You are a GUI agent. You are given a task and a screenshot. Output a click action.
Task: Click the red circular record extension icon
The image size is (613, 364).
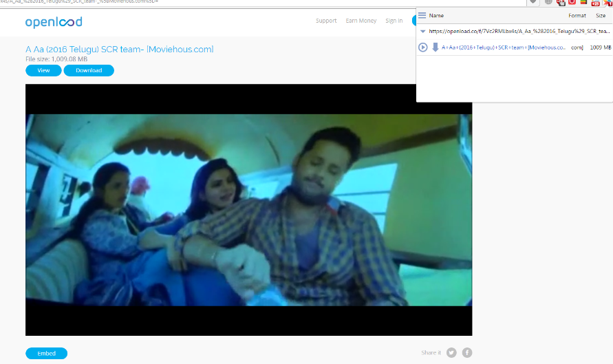coord(572,2)
